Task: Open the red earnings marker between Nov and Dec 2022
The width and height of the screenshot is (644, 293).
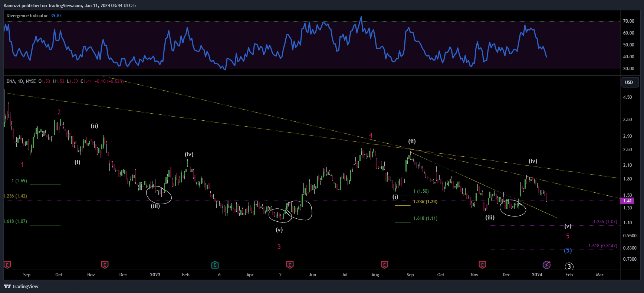Action: pos(105,265)
